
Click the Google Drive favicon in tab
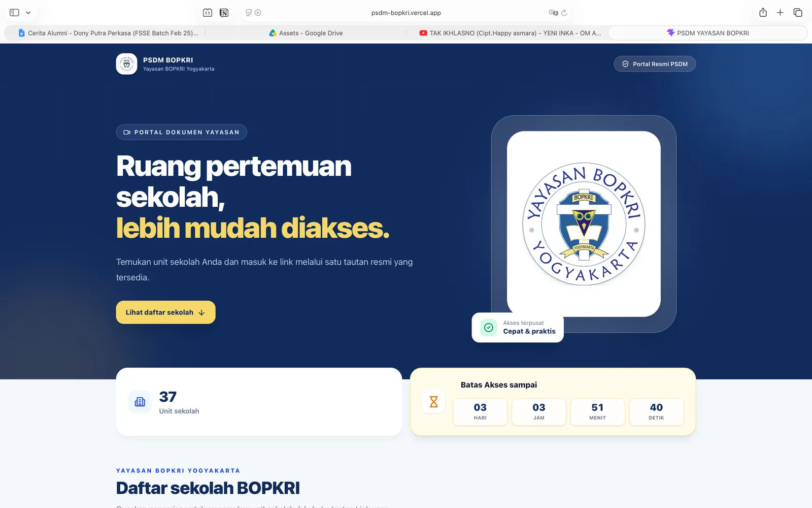pyautogui.click(x=273, y=33)
